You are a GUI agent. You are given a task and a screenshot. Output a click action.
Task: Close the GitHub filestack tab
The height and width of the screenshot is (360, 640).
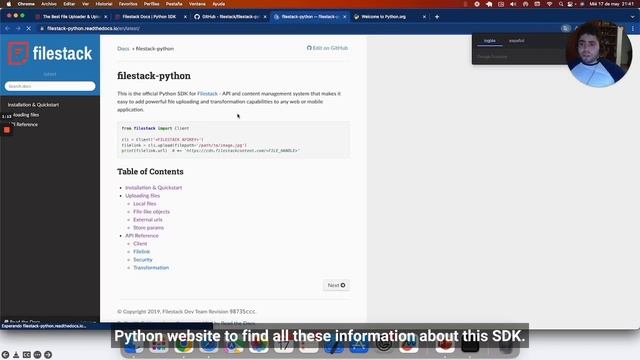click(x=265, y=17)
